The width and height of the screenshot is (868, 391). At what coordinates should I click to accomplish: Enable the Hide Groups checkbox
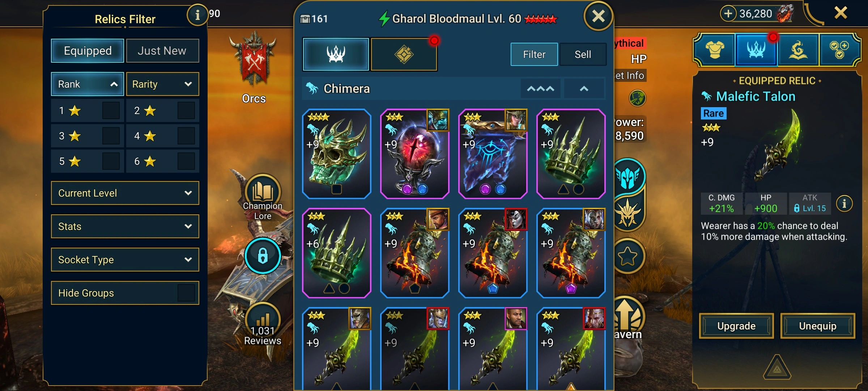click(x=186, y=293)
